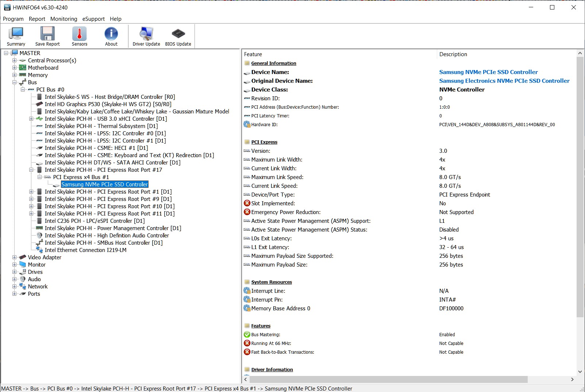Click the Hardware ID value text
The image size is (585, 392).
497,125
